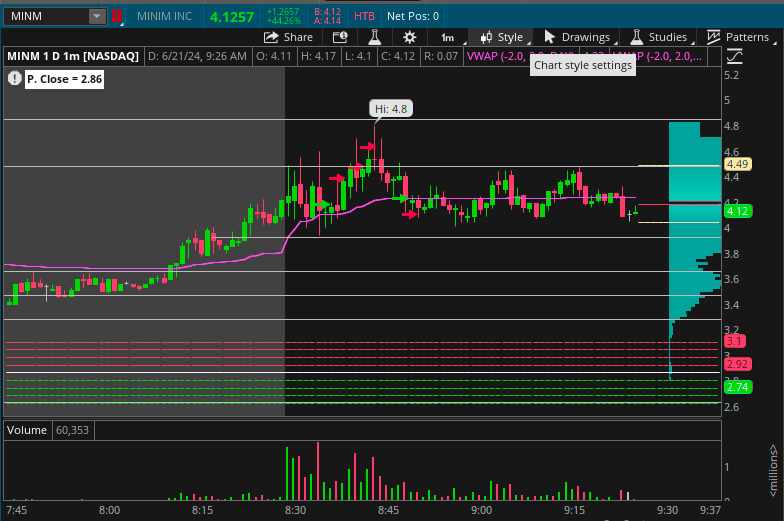The height and width of the screenshot is (521, 784).
Task: Open the Patterns menu
Action: tap(738, 37)
